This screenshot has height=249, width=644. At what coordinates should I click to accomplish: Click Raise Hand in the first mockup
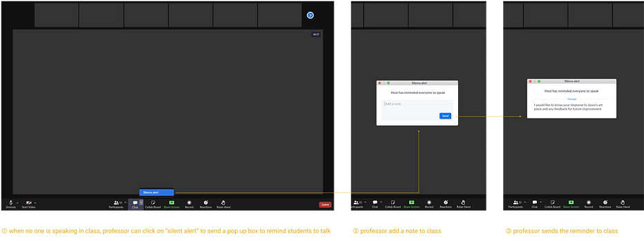(223, 204)
